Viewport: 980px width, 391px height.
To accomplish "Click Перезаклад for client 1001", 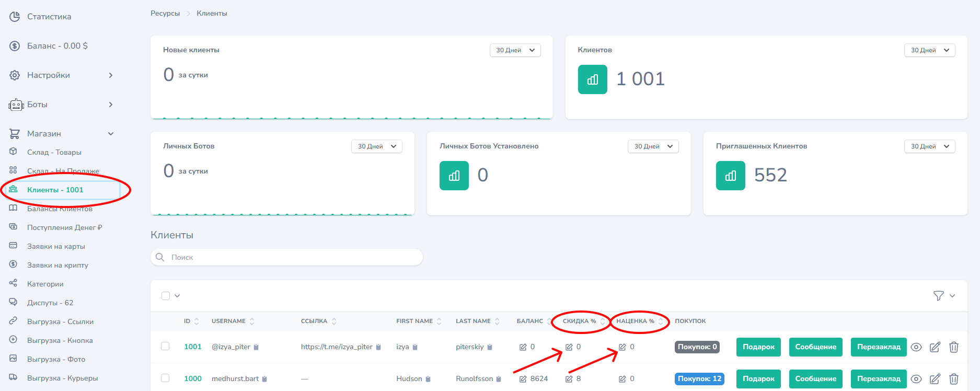I will coord(879,347).
